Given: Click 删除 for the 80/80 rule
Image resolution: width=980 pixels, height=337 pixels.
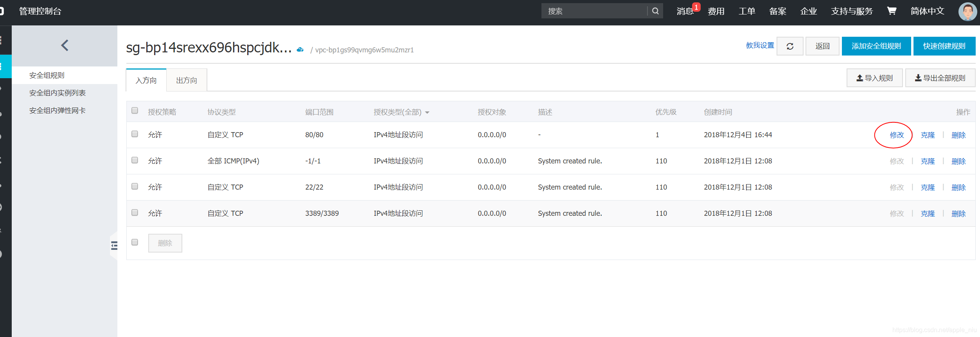Looking at the screenshot, I should coord(958,135).
